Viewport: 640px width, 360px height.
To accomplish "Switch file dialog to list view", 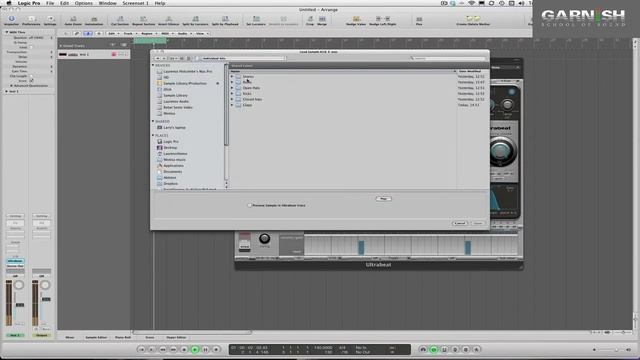I will pos(182,58).
